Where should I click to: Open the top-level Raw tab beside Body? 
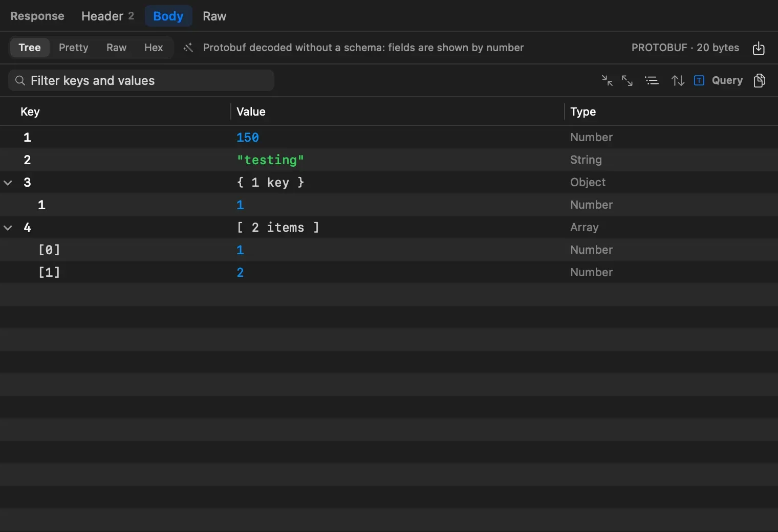(214, 16)
